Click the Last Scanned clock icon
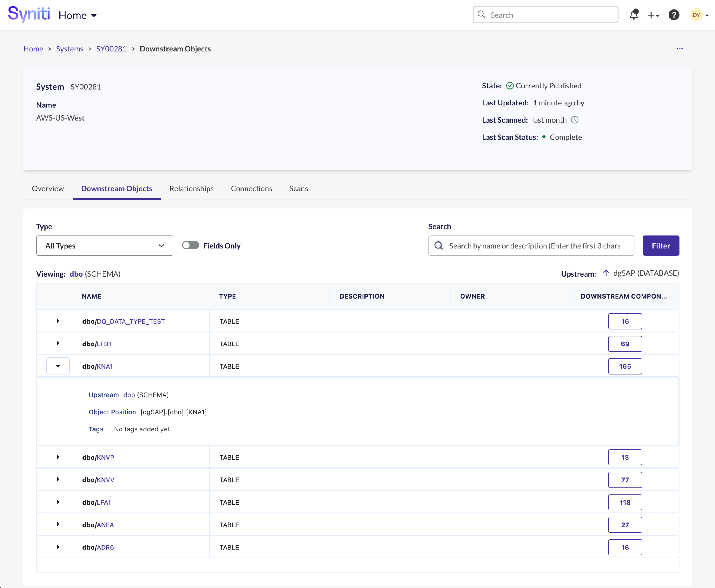Image resolution: width=715 pixels, height=588 pixels. pyautogui.click(x=575, y=120)
